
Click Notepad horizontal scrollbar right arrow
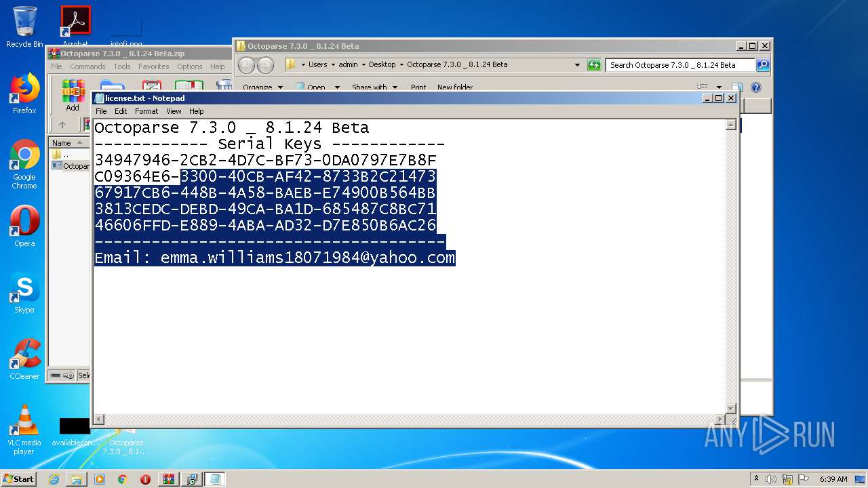tap(719, 420)
